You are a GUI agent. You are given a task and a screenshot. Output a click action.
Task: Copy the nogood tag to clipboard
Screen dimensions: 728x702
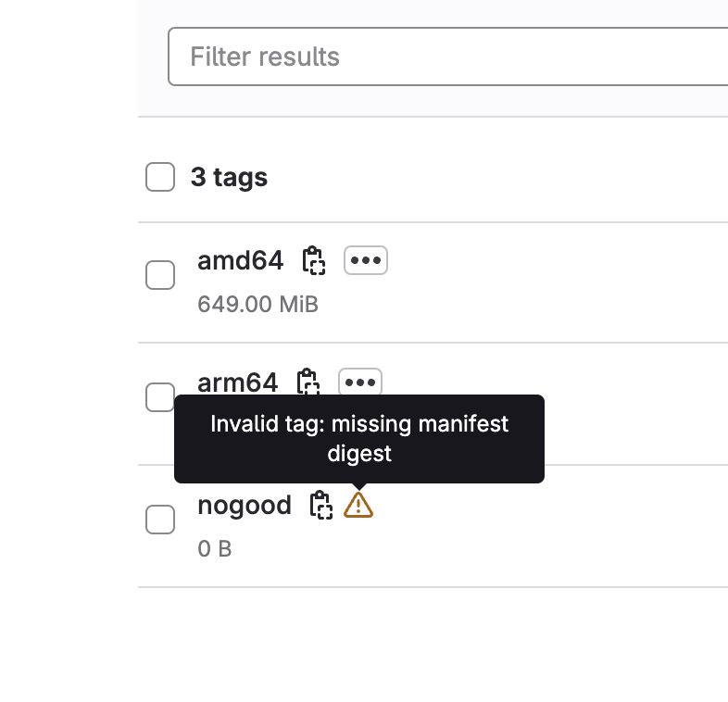tap(320, 505)
